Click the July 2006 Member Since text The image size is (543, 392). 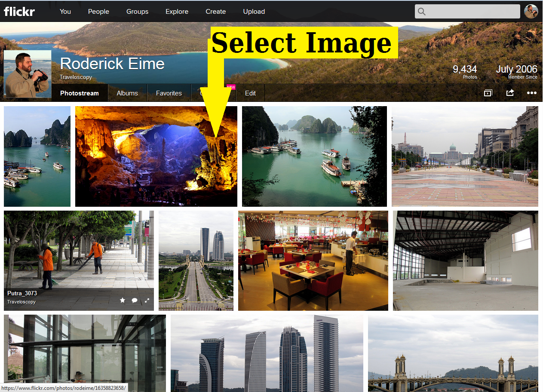516,71
